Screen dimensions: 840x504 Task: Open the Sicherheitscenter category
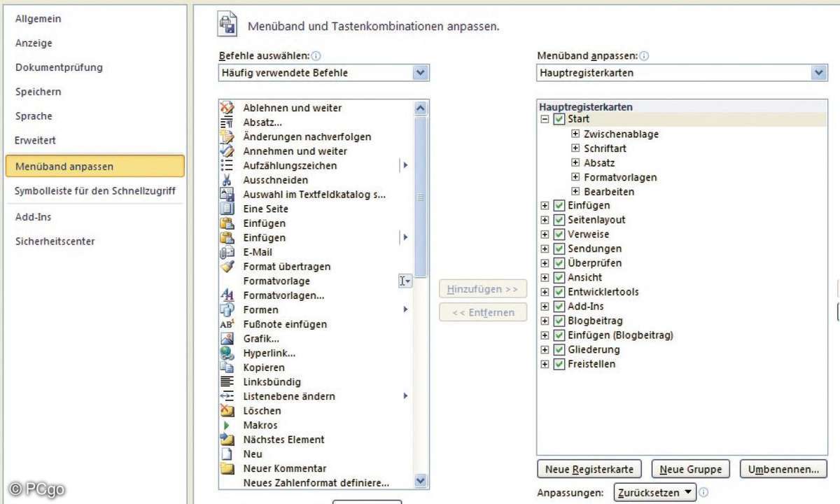(55, 241)
